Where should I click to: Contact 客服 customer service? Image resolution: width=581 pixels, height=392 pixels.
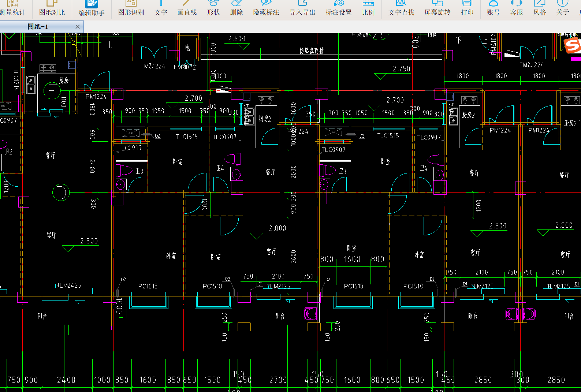[517, 8]
